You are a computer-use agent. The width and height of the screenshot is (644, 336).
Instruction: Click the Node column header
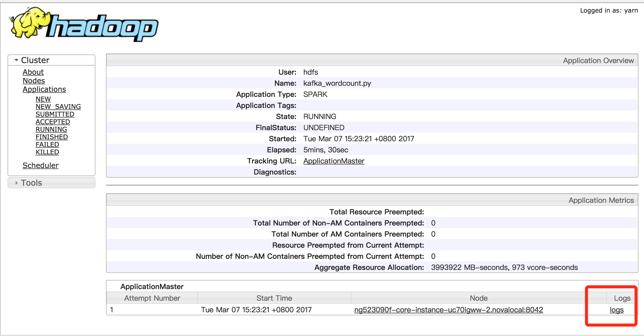click(x=479, y=298)
